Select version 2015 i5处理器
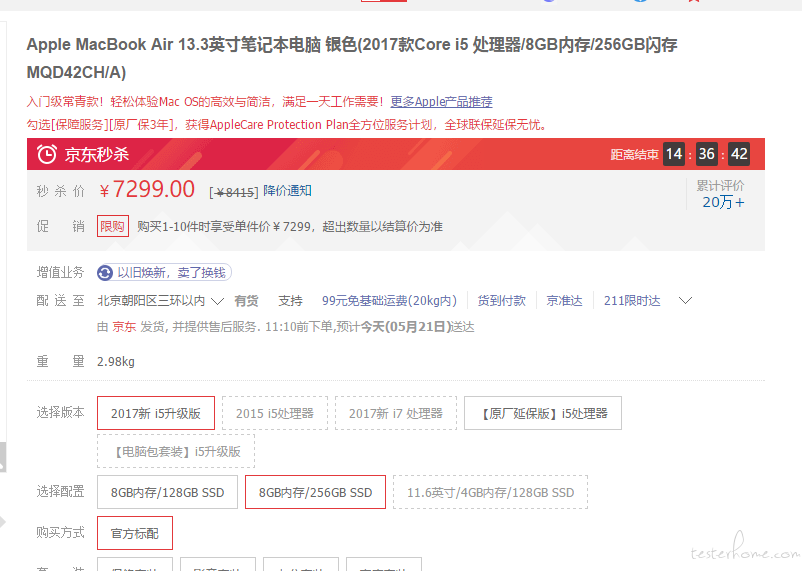The image size is (802, 571). pos(275,413)
